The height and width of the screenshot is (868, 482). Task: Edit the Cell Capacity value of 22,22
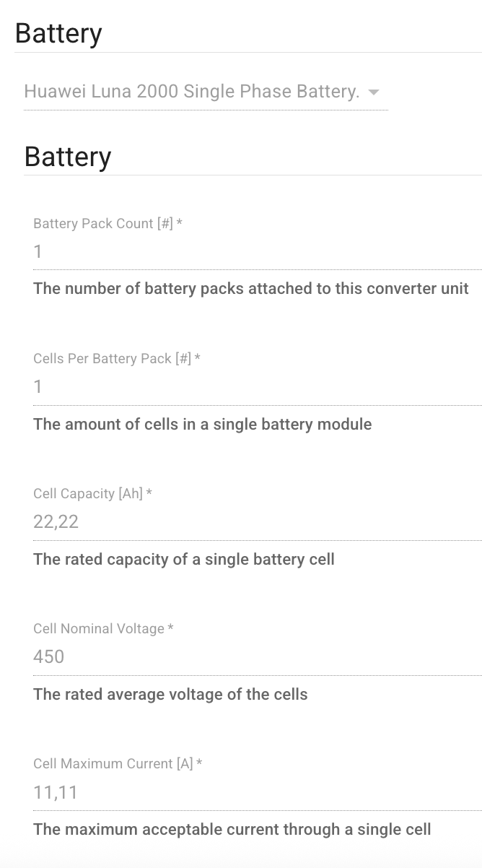click(216, 521)
